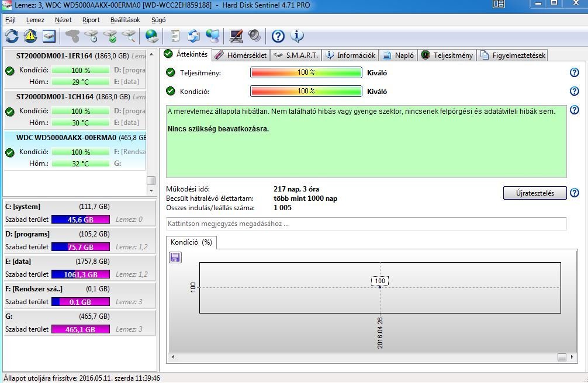This screenshot has width=588, height=383.
Task: Click the info speech bubble toolbar icon
Action: point(296,36)
